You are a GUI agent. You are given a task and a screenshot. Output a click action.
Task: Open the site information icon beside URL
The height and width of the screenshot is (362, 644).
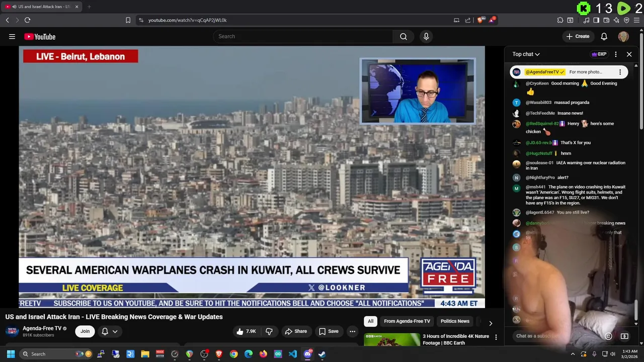tap(141, 20)
